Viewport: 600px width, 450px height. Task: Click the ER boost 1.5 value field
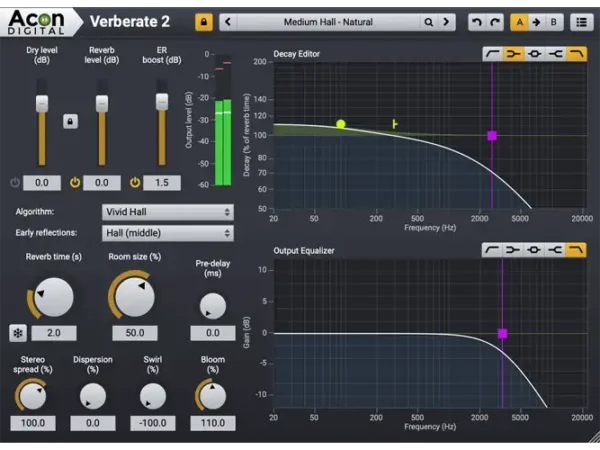point(162,183)
